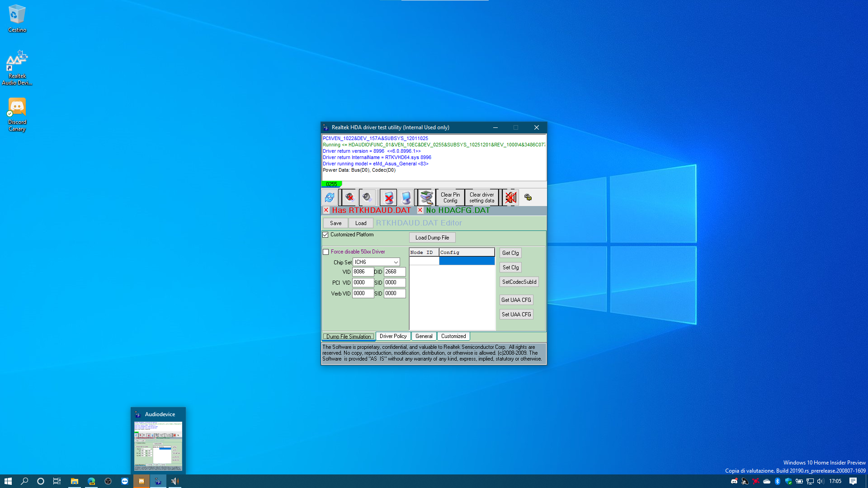Screen dimensions: 868x488
Task: Select the Realtek Audio Device desktop shortcut
Action: (17, 68)
